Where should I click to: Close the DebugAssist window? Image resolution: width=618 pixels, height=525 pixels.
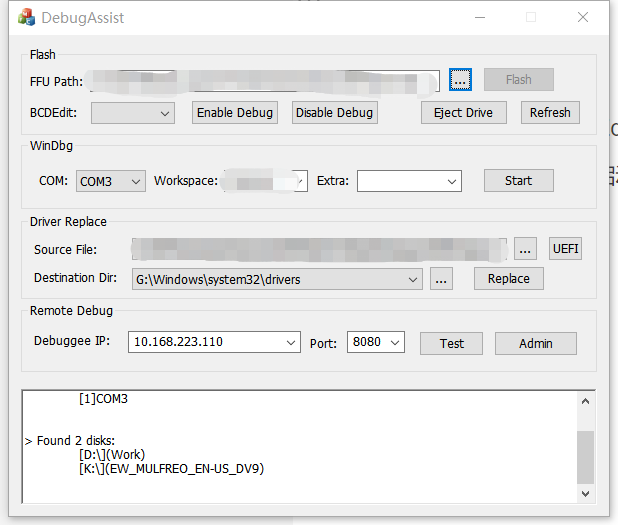click(583, 17)
